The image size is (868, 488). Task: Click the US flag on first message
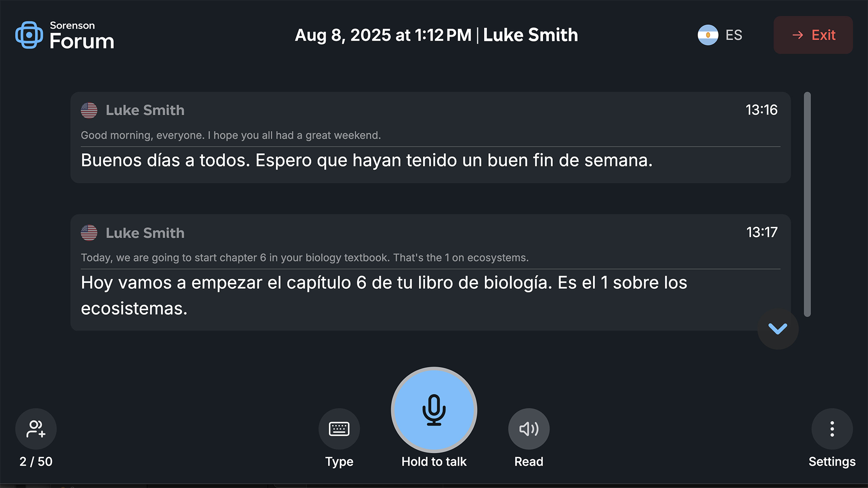tap(89, 110)
